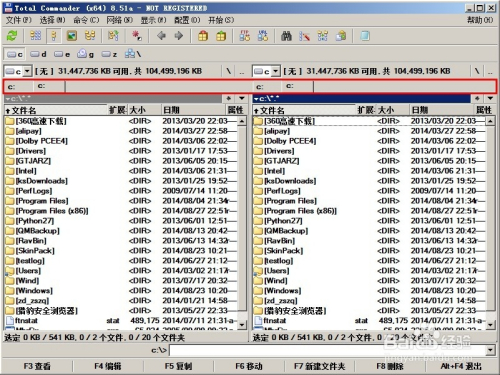Click the command line input field
The image size is (500, 375).
click(x=327, y=350)
